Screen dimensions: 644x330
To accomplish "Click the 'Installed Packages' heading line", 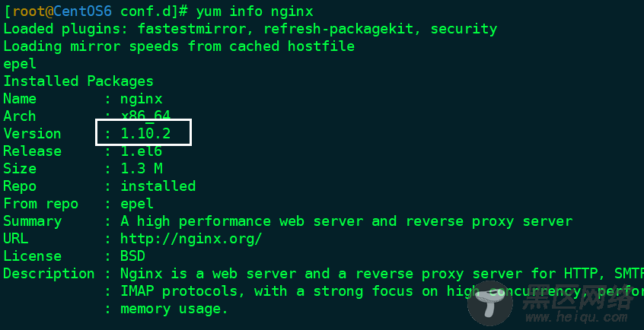I will 78,81.
